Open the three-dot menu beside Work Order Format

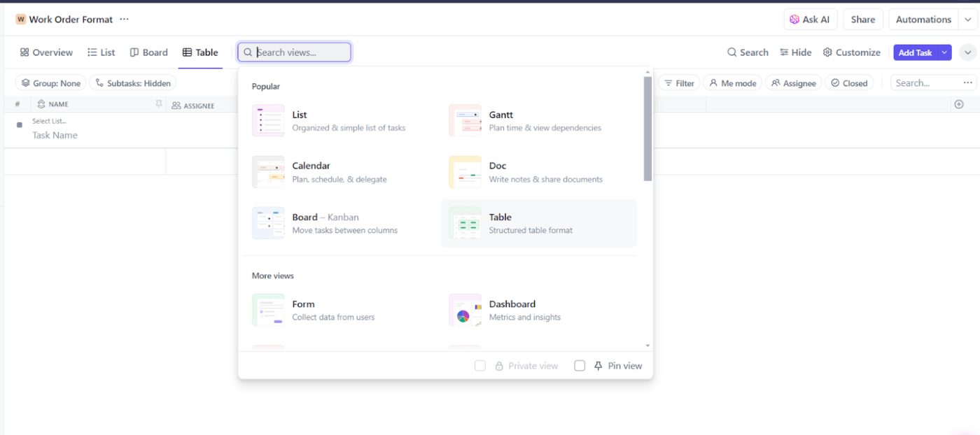click(x=124, y=20)
